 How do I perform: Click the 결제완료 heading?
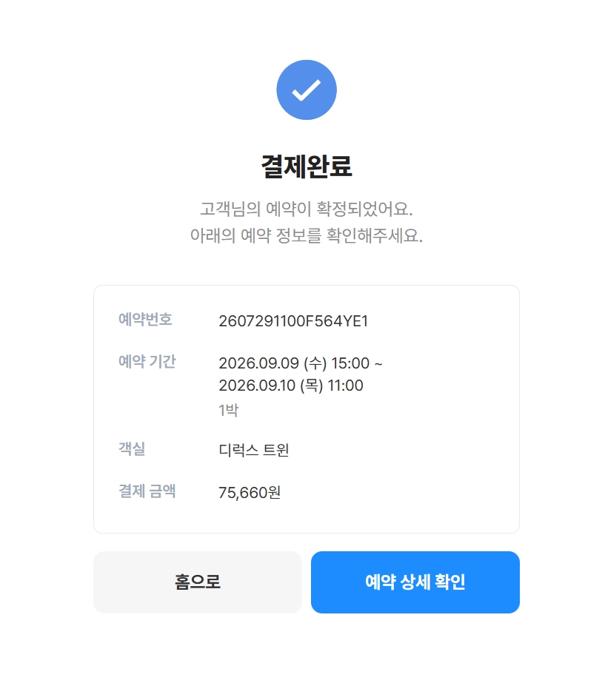(306, 166)
